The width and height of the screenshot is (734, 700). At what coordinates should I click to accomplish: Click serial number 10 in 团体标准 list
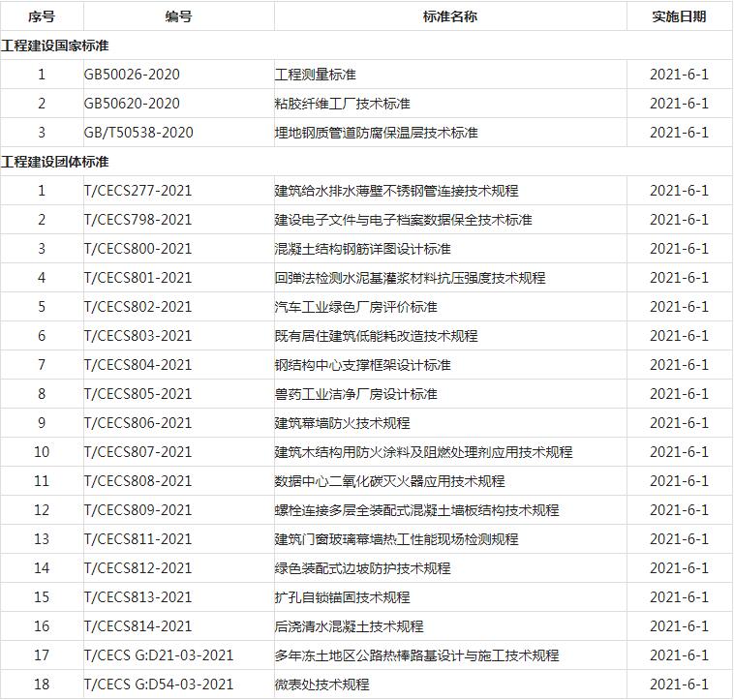(42, 451)
